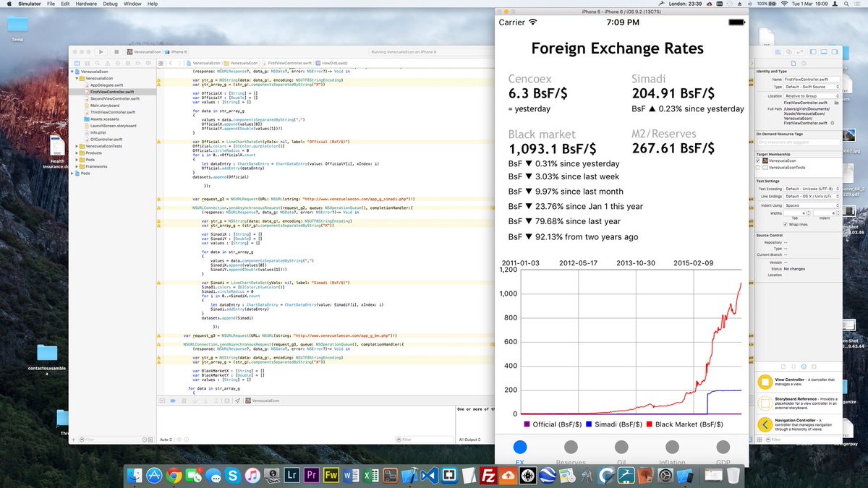Open iTunes from the Dock
The width and height of the screenshot is (868, 488).
[252, 475]
